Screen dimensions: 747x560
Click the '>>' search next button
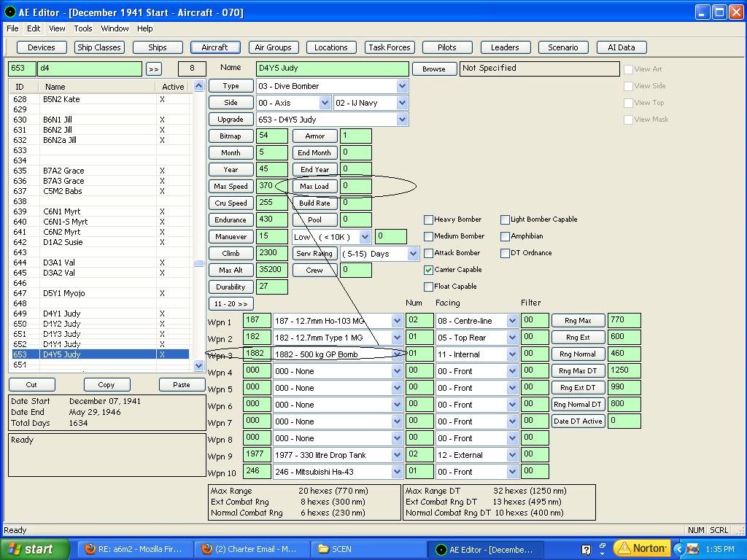(x=153, y=69)
